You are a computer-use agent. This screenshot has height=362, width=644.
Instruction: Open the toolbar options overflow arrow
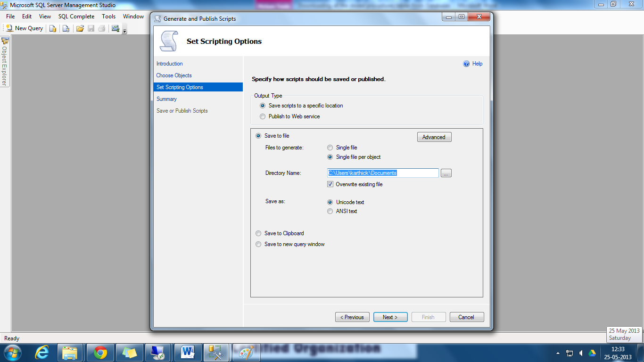[124, 30]
